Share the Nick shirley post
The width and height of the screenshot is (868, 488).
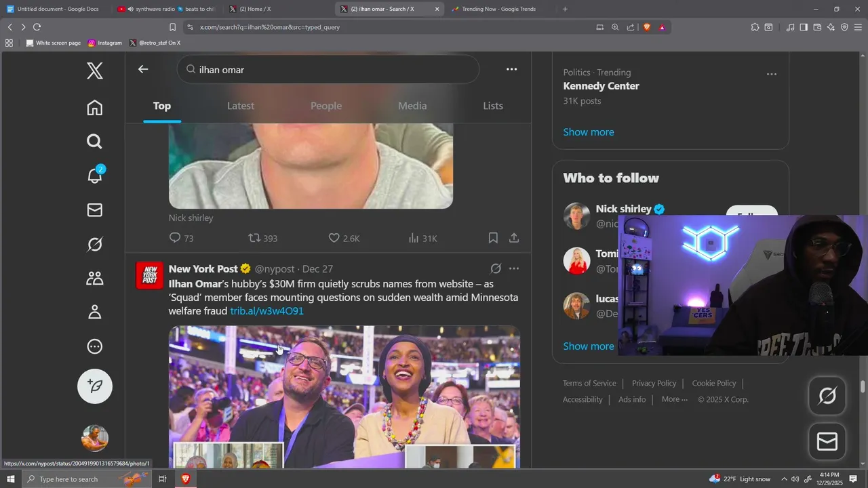click(x=514, y=238)
